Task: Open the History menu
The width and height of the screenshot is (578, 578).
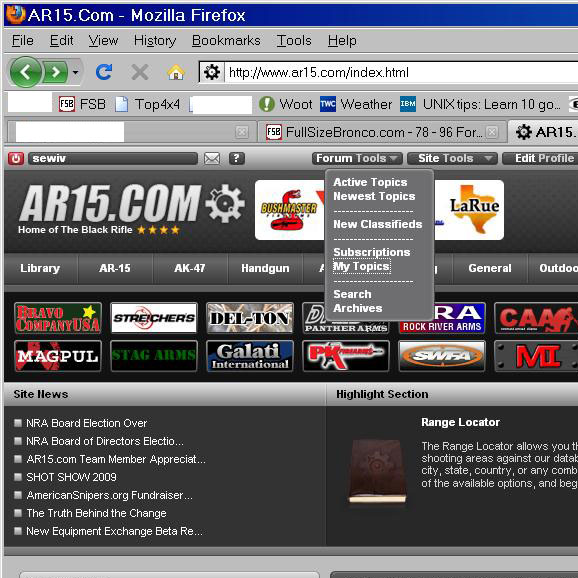Action: [155, 41]
